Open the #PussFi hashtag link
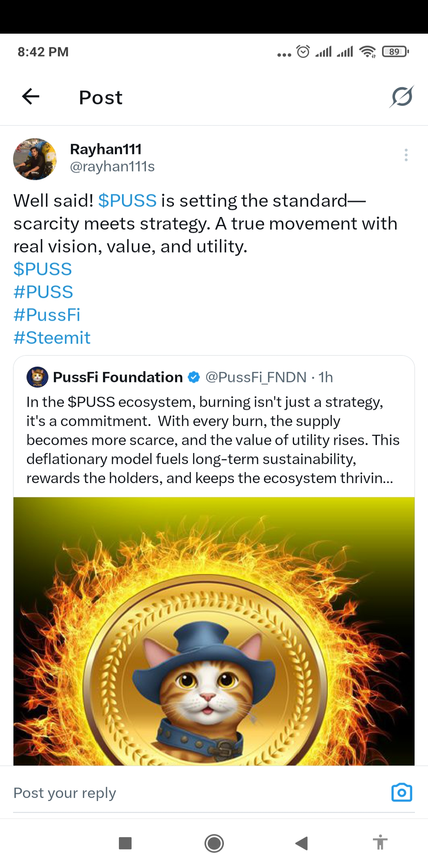Screen dimensions: 428x868 coord(47,315)
